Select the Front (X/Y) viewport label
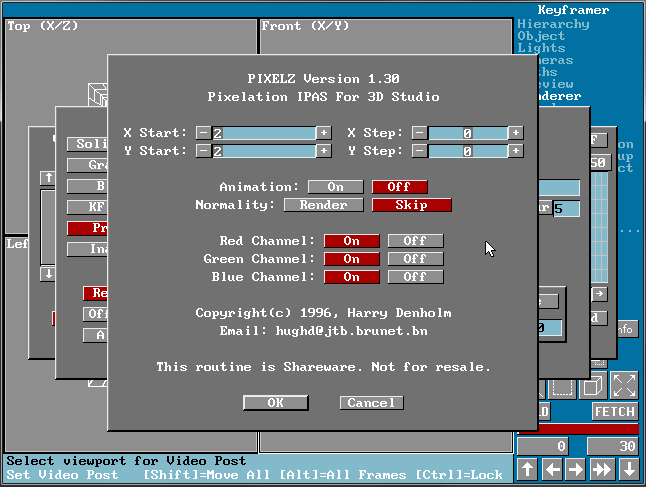This screenshot has height=487, width=646. [305, 26]
